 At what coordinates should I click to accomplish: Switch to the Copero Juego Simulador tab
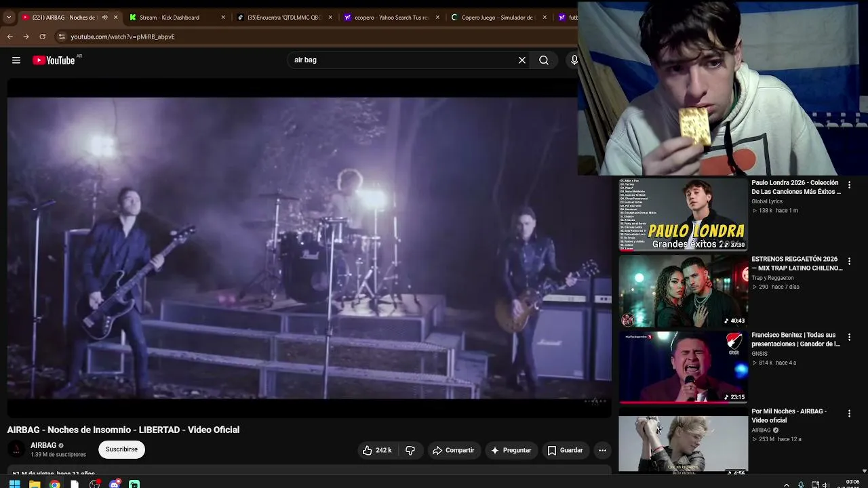[x=498, y=18]
